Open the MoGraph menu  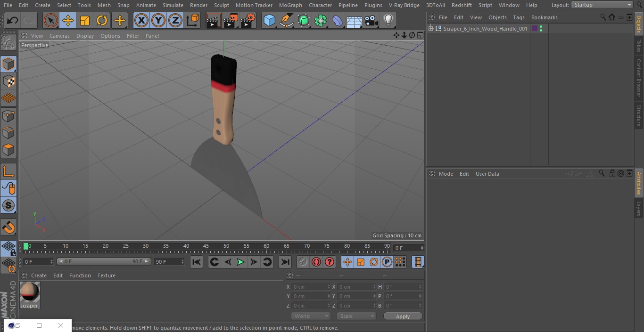click(x=290, y=5)
